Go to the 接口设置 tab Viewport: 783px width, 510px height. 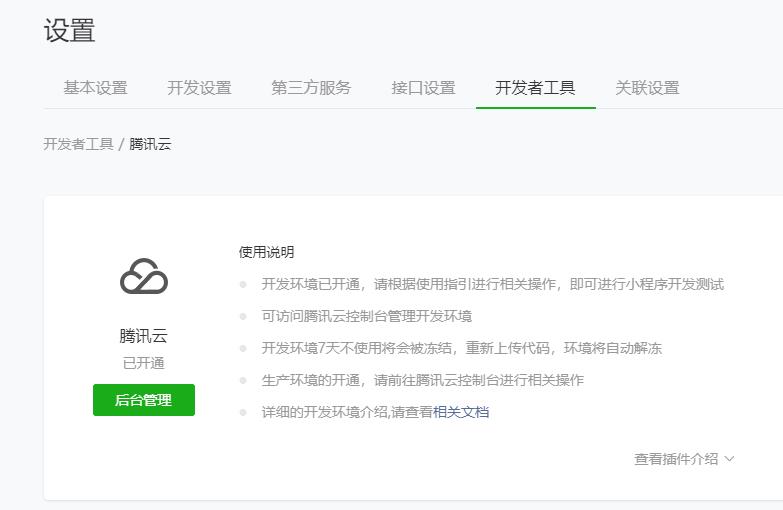click(x=423, y=88)
